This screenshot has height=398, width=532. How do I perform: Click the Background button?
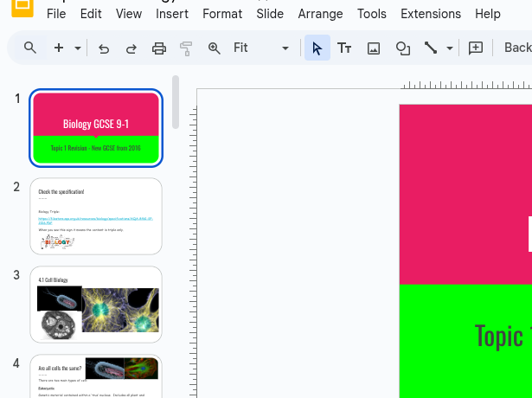pos(517,48)
